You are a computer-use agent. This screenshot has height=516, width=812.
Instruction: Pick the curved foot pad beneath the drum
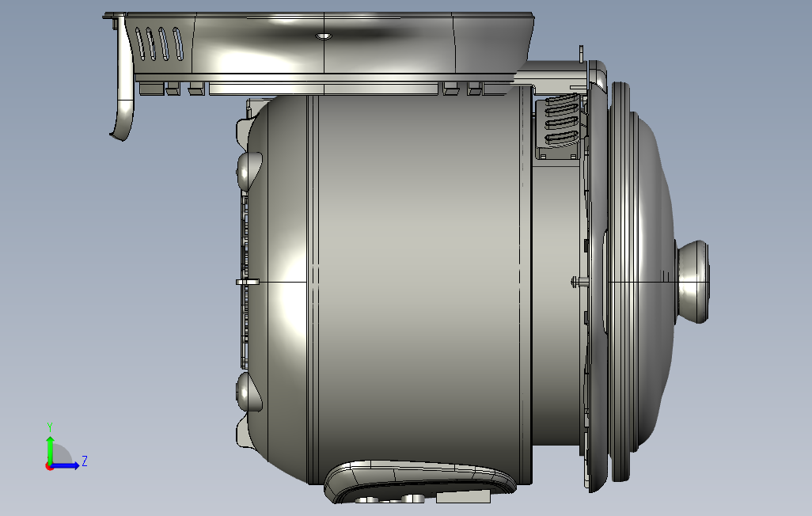click(420, 480)
